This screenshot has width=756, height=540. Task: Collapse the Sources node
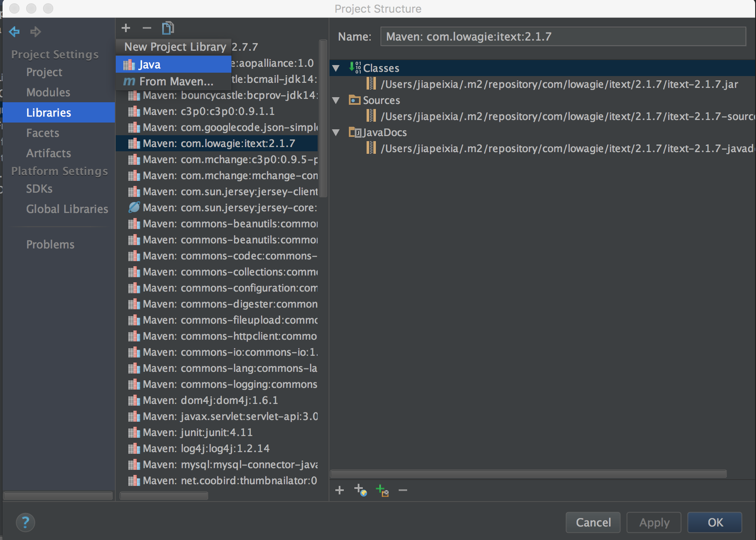pyautogui.click(x=336, y=100)
